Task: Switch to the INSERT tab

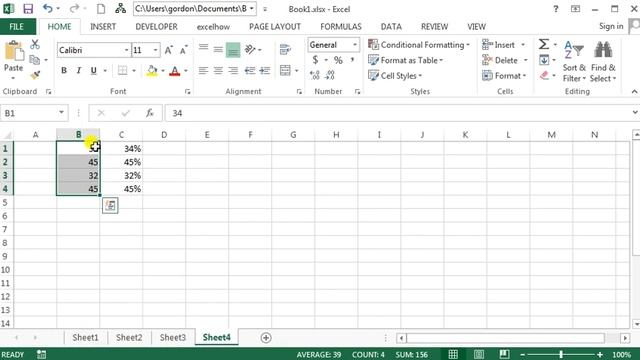Action: (103, 27)
